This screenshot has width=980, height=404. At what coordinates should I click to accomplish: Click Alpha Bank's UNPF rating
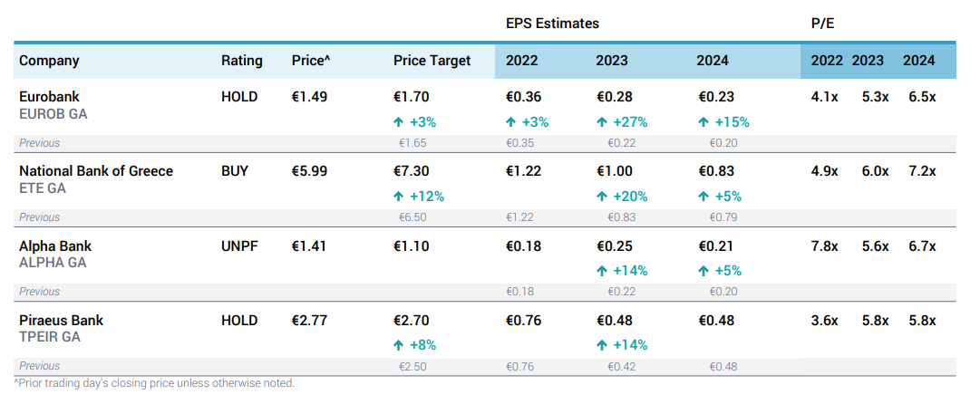pos(239,245)
